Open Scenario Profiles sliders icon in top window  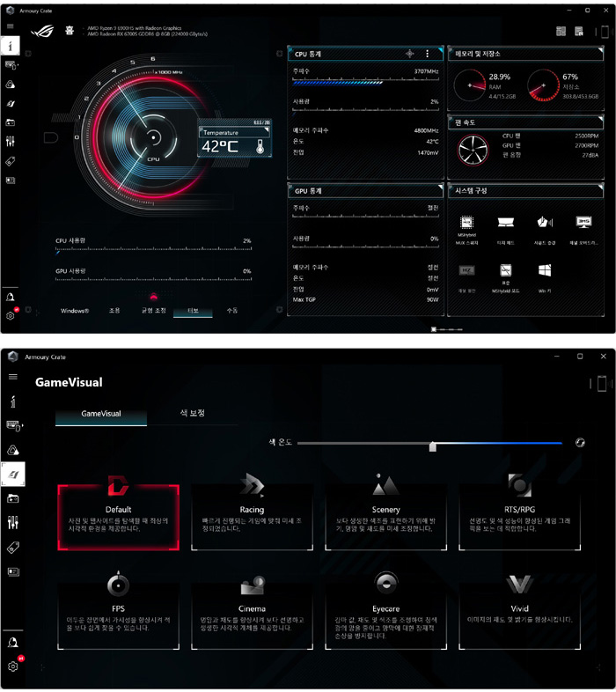[11, 141]
